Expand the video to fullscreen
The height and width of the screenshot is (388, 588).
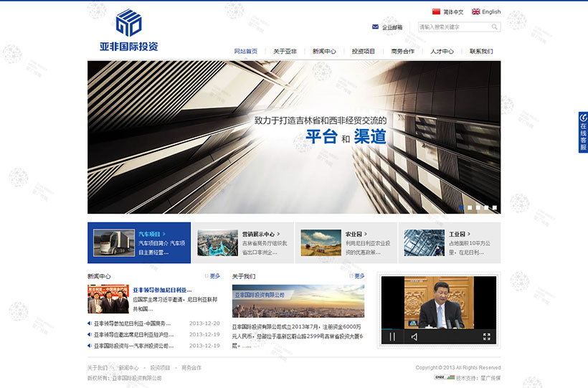[x=486, y=336]
